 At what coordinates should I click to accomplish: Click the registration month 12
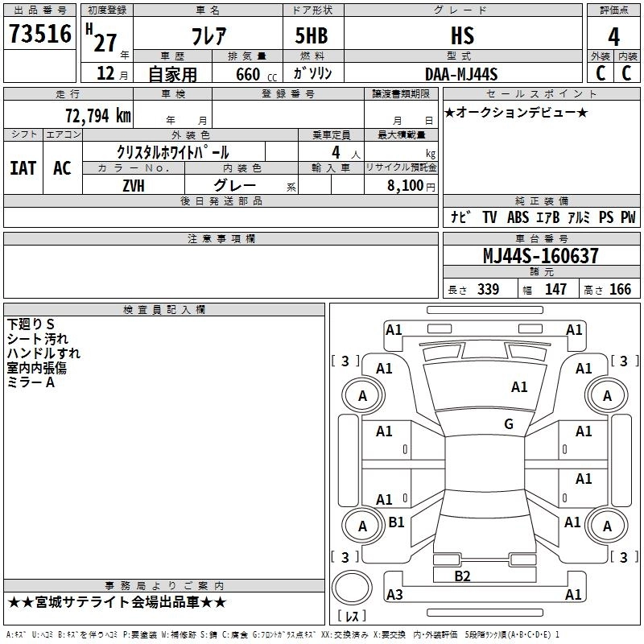tap(105, 73)
